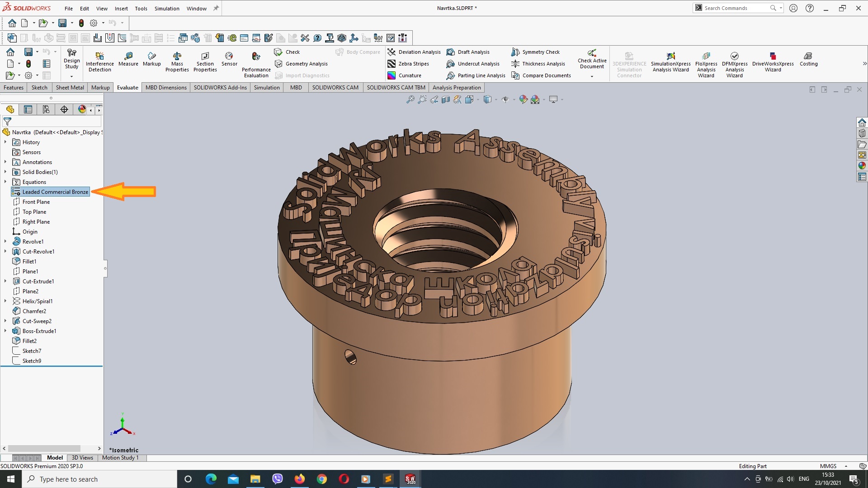
Task: Start Deviation Analysis
Action: click(x=414, y=52)
